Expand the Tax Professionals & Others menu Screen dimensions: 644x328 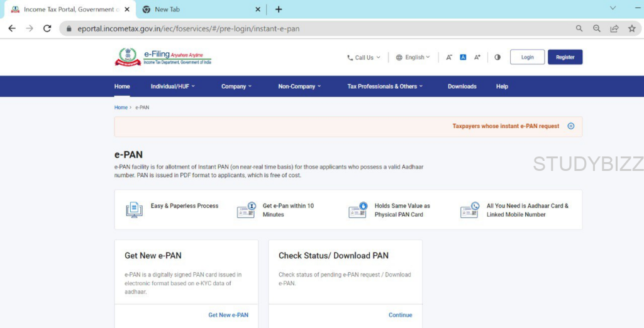[385, 87]
